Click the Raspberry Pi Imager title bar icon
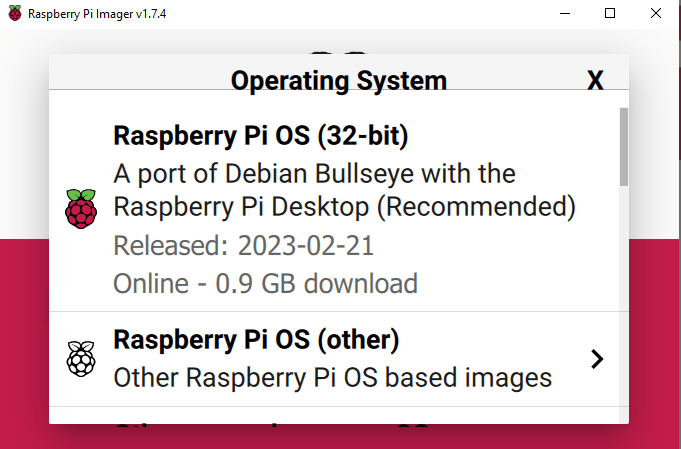Viewport: 681px width, 449px height. click(13, 14)
